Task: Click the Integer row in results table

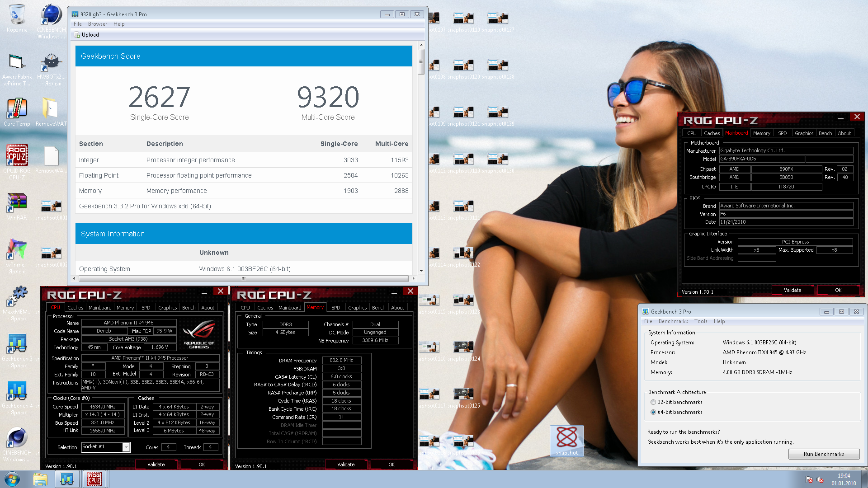Action: point(244,160)
